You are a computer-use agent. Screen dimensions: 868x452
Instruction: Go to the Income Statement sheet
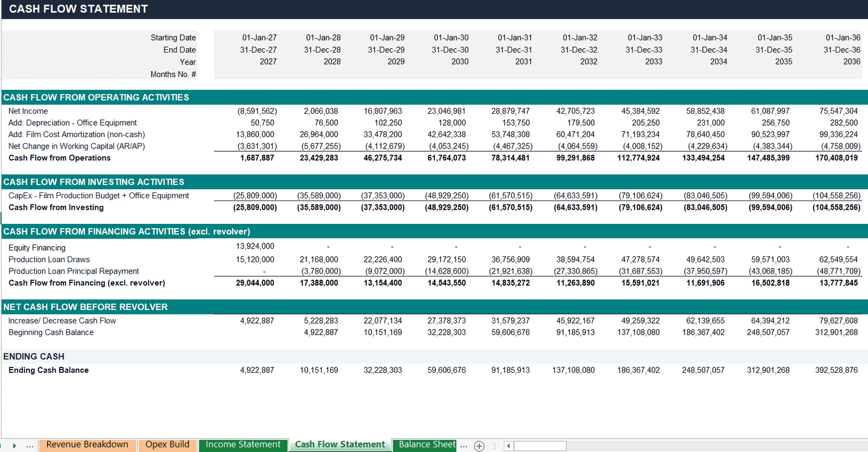coord(243,444)
